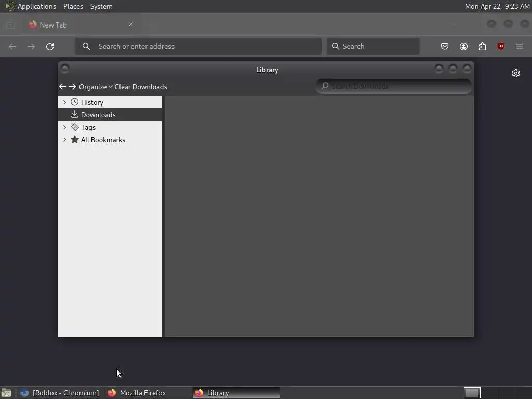This screenshot has width=532, height=399.
Task: Open the Firefox hamburger application menu
Action: 520,46
